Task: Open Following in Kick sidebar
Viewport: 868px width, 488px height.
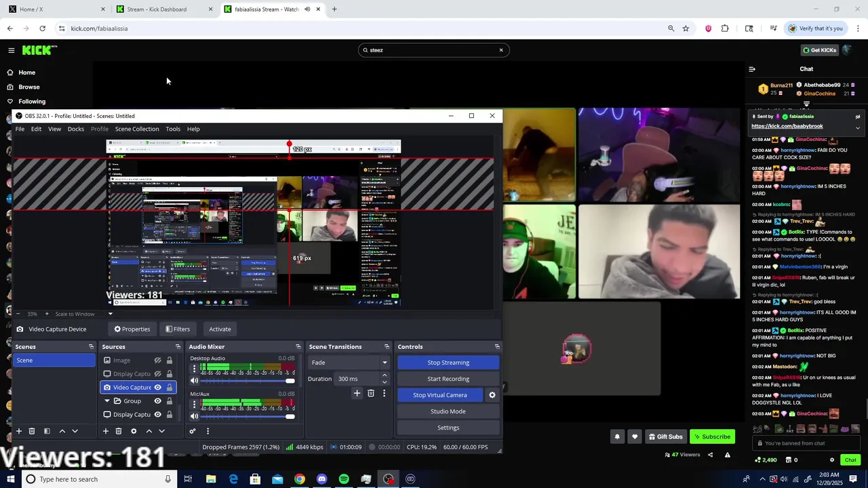Action: click(x=32, y=102)
